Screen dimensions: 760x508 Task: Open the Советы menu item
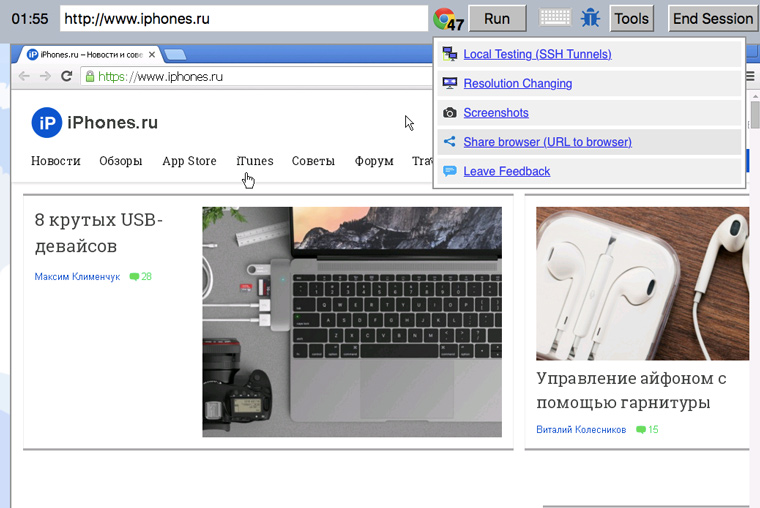[x=313, y=161]
